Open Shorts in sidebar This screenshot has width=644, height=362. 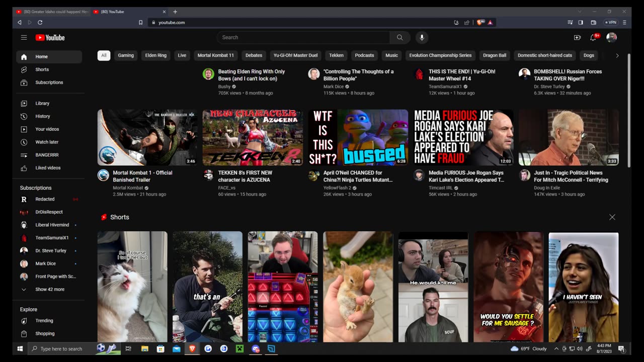(x=49, y=69)
